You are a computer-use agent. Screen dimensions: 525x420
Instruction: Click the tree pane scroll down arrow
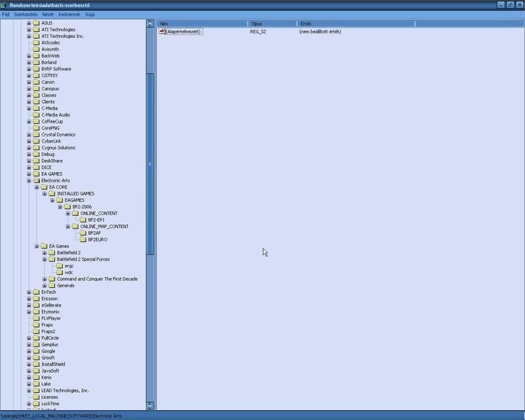150,406
